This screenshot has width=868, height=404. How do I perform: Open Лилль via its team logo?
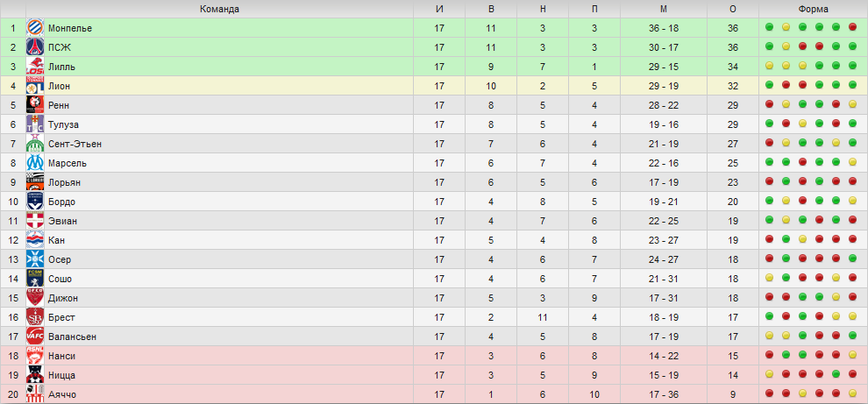pos(35,67)
